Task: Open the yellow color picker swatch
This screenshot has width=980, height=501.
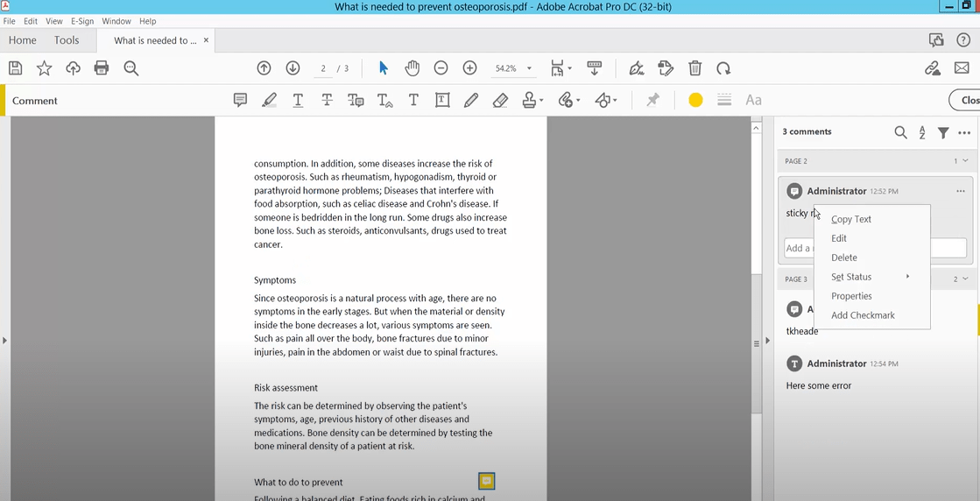Action: click(695, 101)
